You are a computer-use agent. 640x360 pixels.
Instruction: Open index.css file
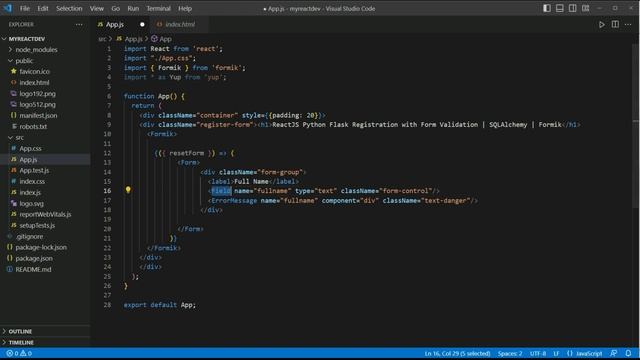click(32, 182)
